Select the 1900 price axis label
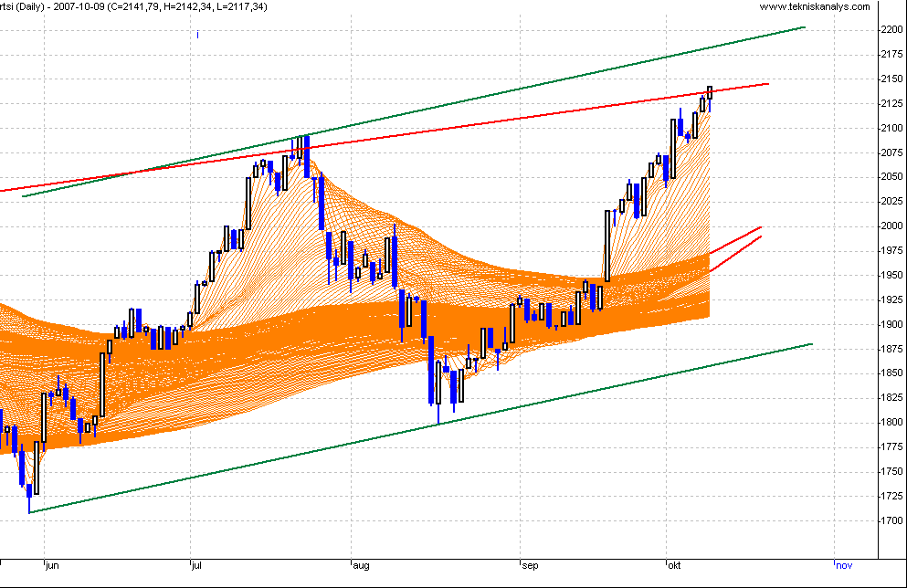Screen dimensions: 907x588 891,324
